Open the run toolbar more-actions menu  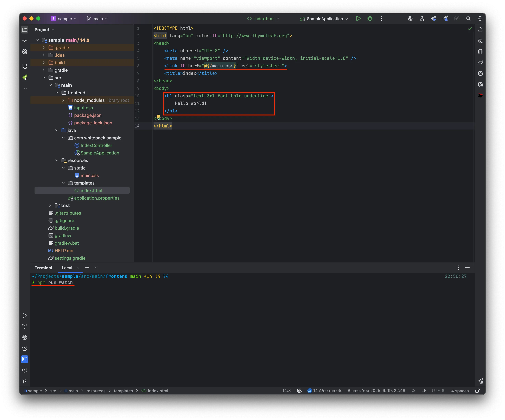coord(381,18)
